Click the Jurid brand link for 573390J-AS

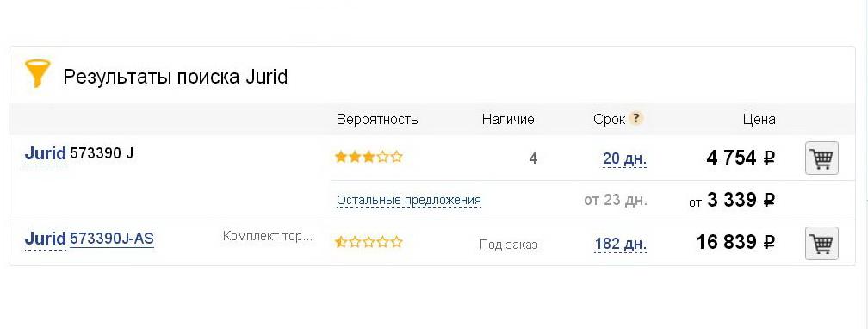(46, 239)
